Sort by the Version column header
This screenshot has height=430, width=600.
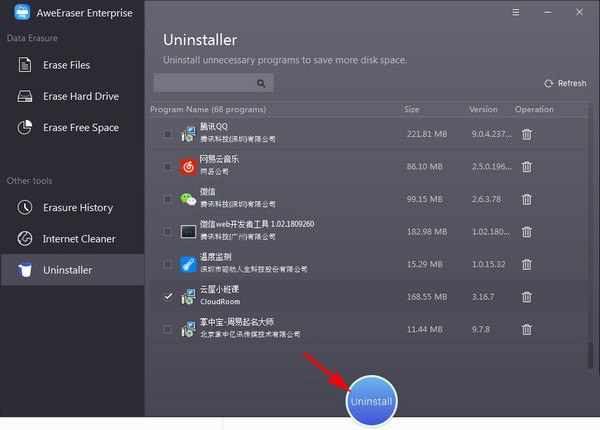point(483,109)
